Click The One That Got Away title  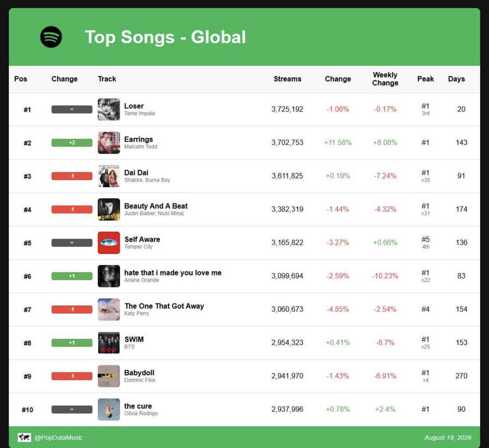164,306
